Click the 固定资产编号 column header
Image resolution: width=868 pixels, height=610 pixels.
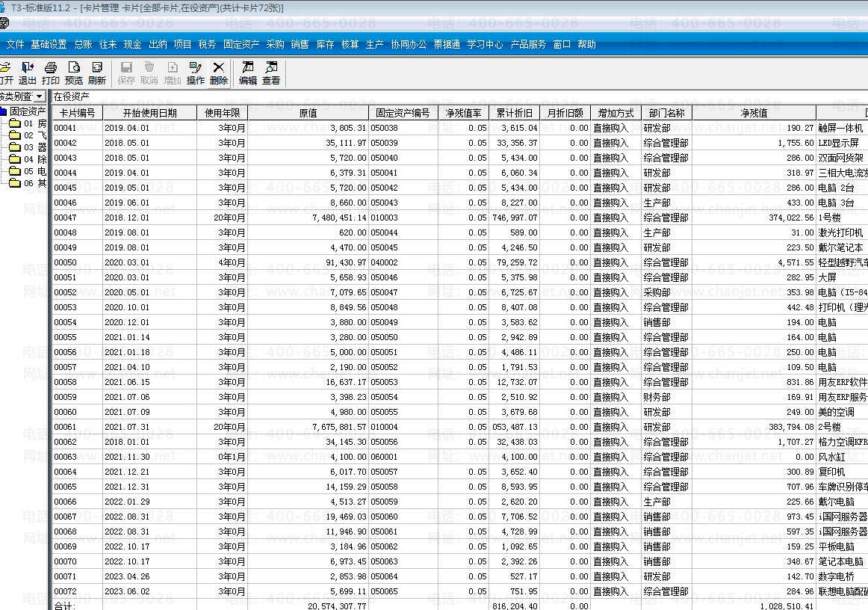403,113
